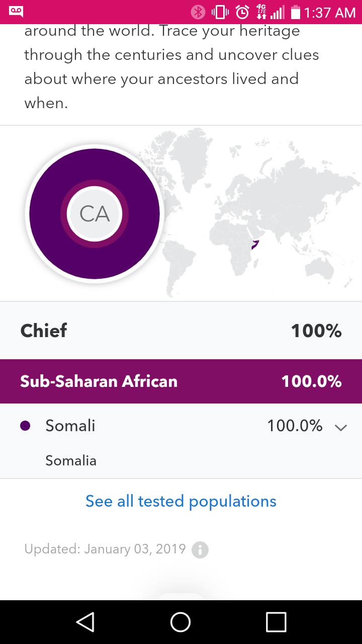
Task: Tap the voicemail icon in status bar
Action: pos(16,12)
